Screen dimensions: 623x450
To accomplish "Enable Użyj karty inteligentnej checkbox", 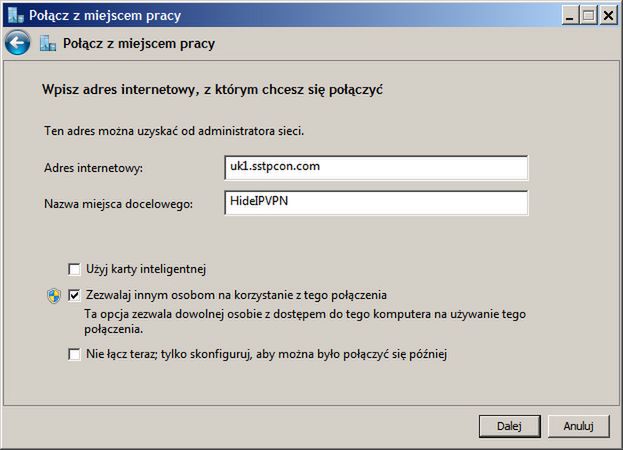I will (74, 269).
